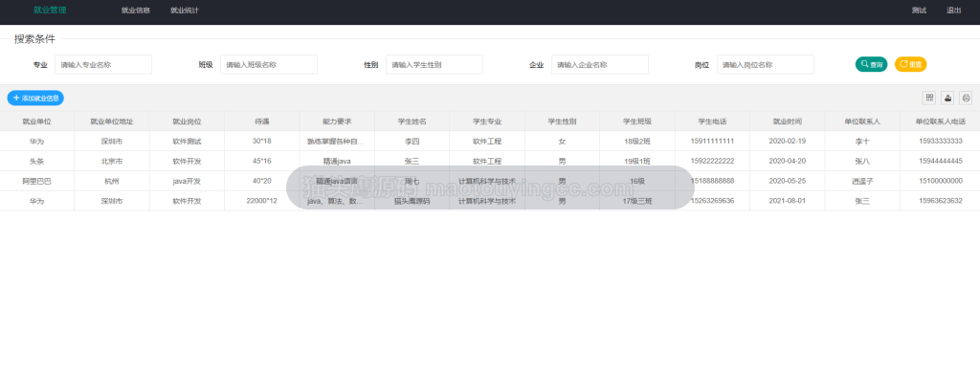Focus the 性别 student gender input
The height and width of the screenshot is (375, 980).
pyautogui.click(x=434, y=64)
